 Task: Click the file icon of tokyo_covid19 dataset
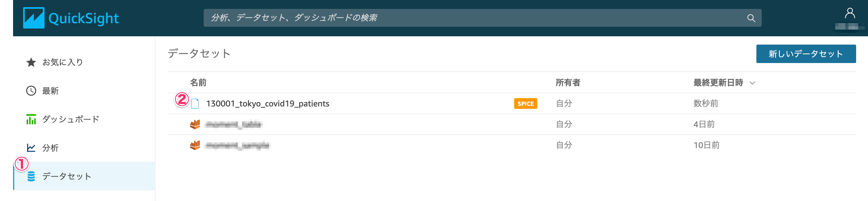(x=195, y=103)
